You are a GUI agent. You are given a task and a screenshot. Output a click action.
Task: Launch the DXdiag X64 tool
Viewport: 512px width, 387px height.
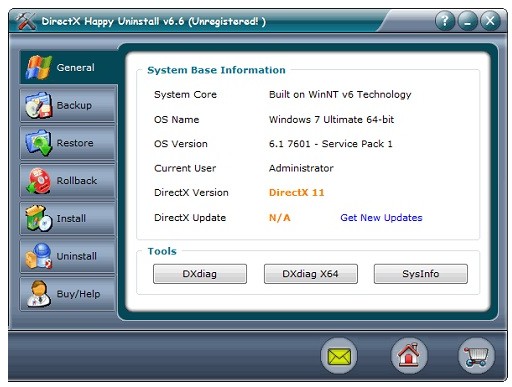click(310, 274)
